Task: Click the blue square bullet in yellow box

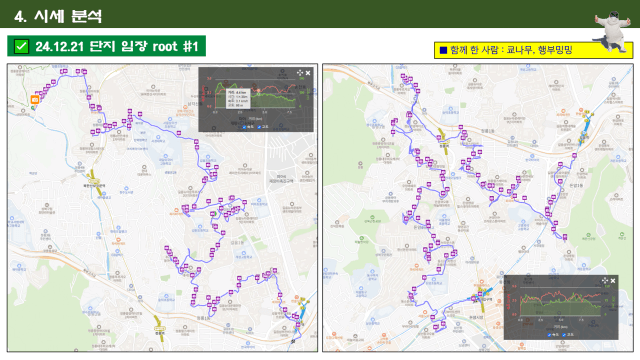Action: pos(443,51)
